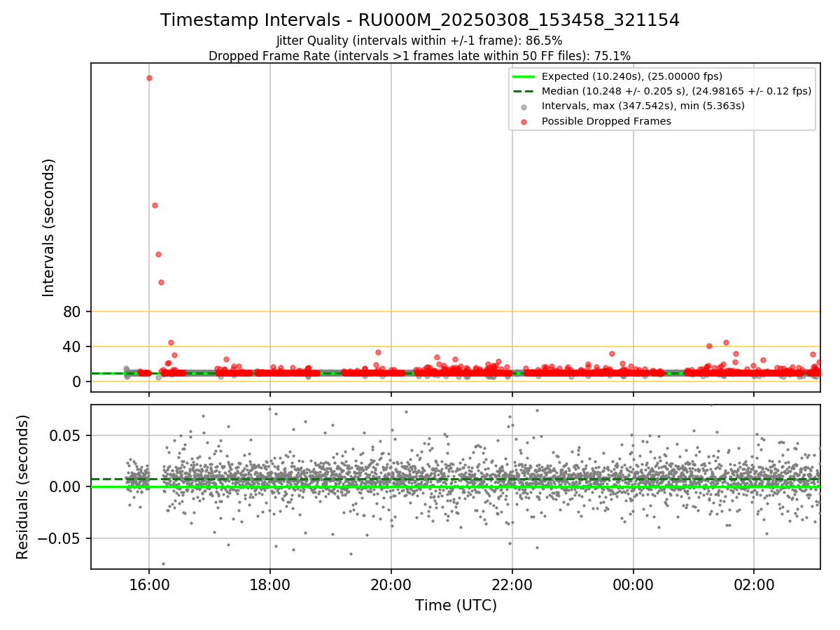Click legend entry 'Intervals, max (347.542s), min (5.363s)'

[x=643, y=106]
